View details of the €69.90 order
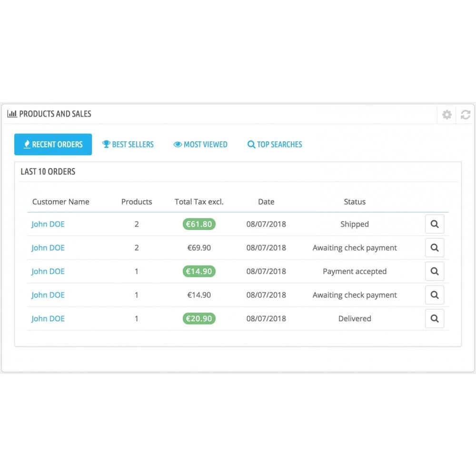The width and height of the screenshot is (476, 476). pos(435,248)
